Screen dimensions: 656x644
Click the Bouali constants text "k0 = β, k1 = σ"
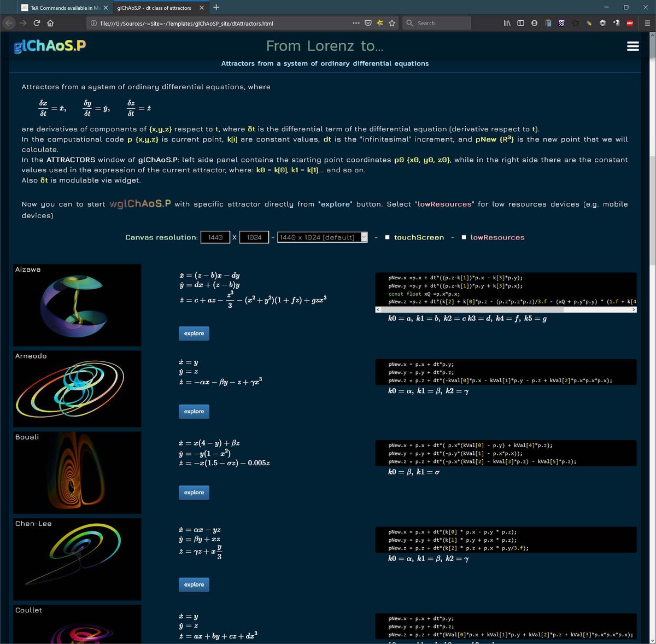coord(414,472)
